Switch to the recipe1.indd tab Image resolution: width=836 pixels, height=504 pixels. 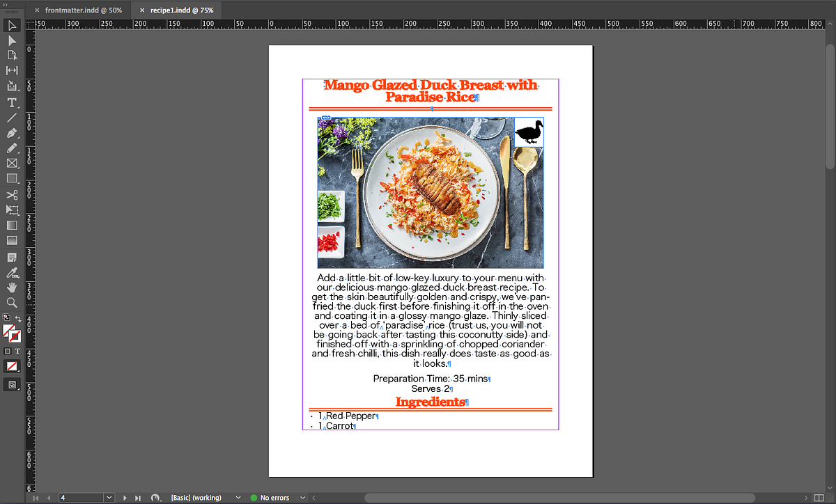coord(180,10)
